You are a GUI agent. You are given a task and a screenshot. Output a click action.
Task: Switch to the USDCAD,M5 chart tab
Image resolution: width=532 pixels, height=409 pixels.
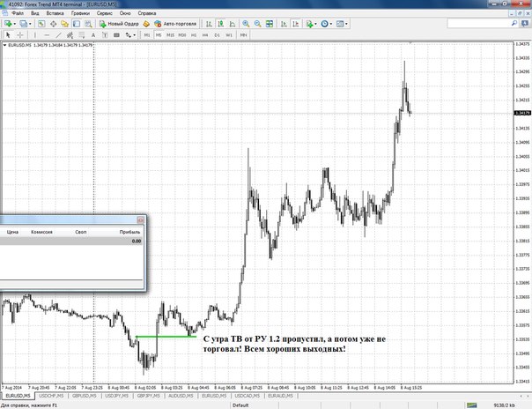(247, 396)
